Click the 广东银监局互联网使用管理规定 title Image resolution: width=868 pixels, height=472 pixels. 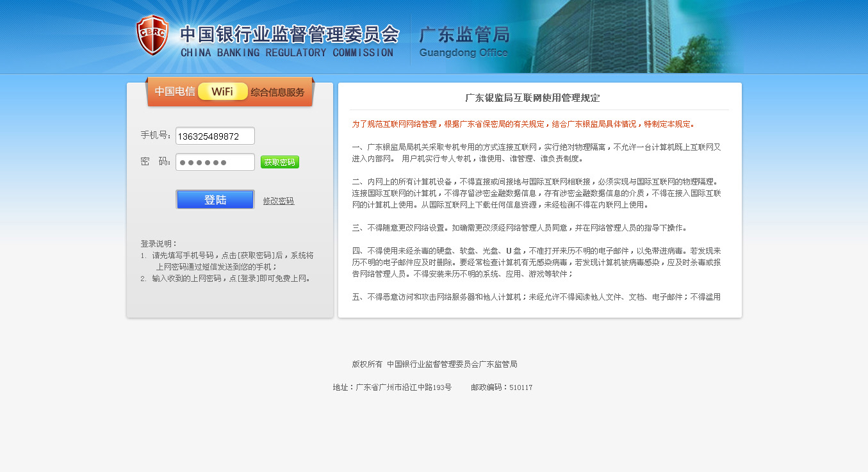532,98
